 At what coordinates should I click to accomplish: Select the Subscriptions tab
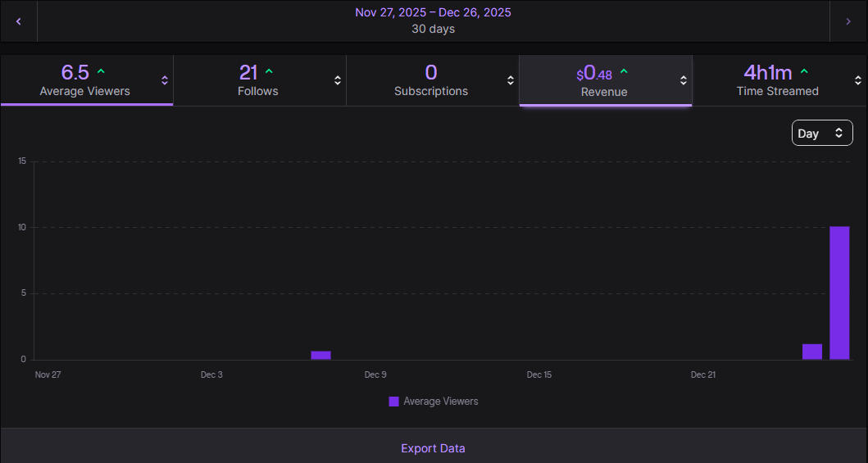[432, 80]
